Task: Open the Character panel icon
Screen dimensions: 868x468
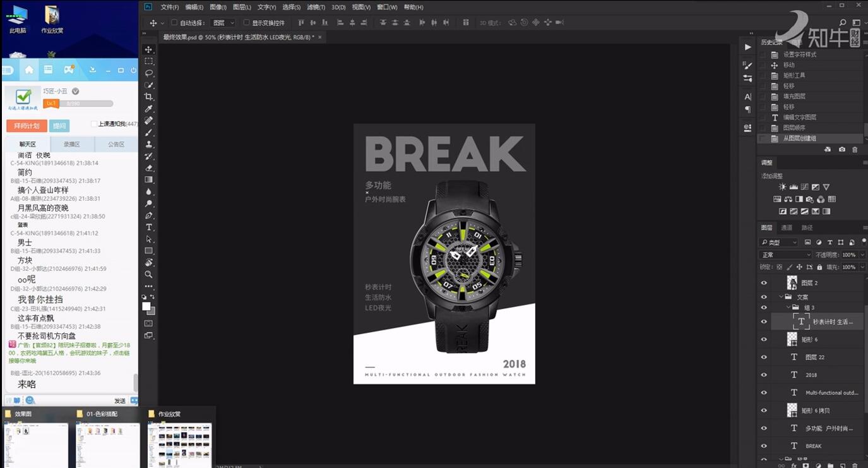Action: coord(748,97)
